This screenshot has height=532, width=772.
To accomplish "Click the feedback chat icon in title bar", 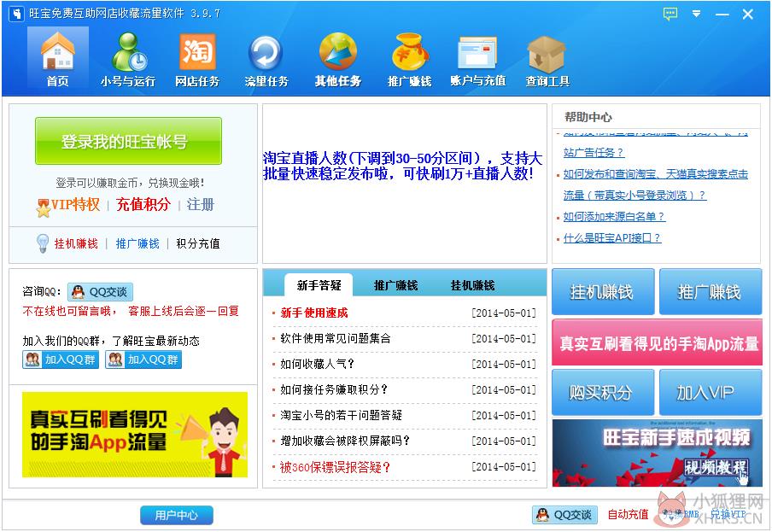I will tap(670, 14).
